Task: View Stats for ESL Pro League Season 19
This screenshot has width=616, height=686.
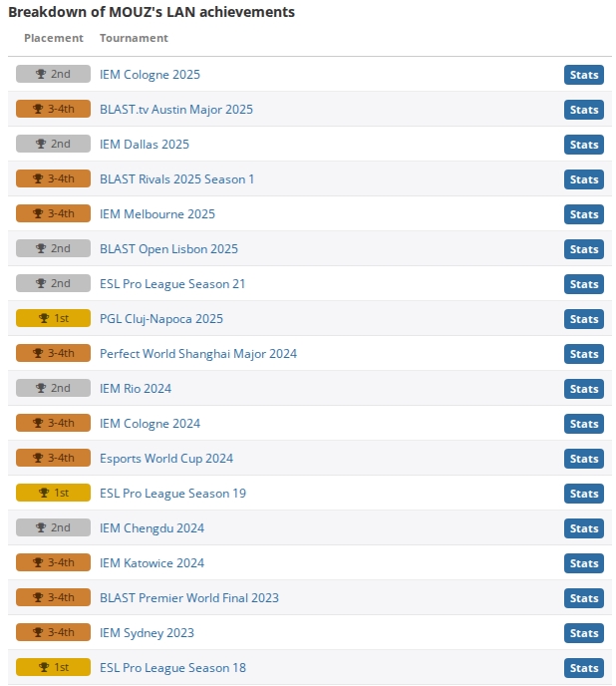Action: (x=584, y=494)
